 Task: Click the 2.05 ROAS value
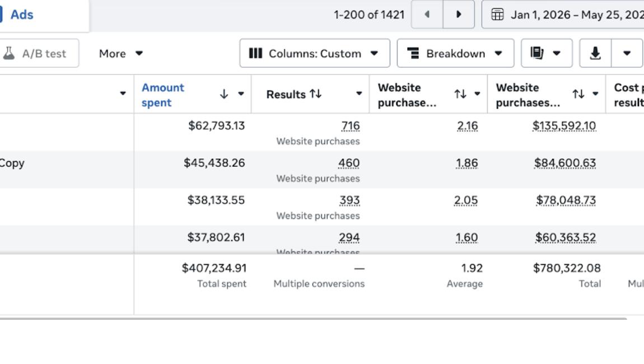pyautogui.click(x=466, y=200)
